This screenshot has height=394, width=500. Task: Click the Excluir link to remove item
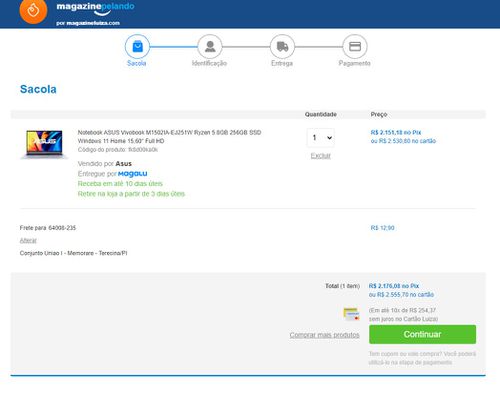click(321, 156)
